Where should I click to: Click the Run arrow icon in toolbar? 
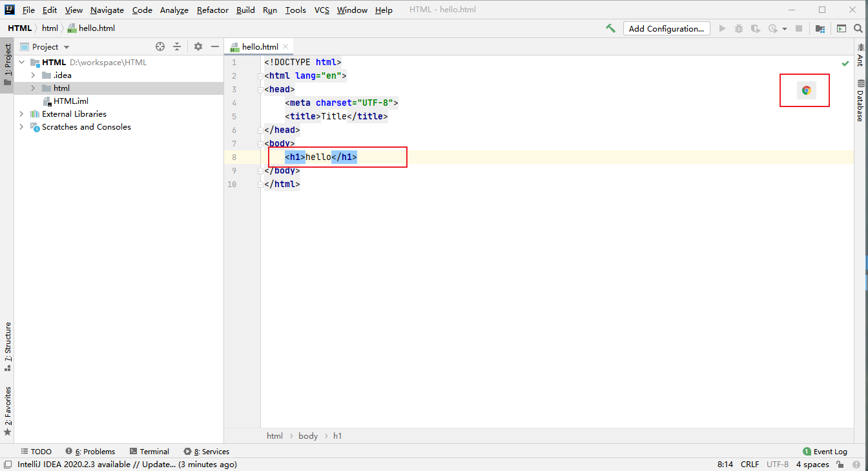722,28
